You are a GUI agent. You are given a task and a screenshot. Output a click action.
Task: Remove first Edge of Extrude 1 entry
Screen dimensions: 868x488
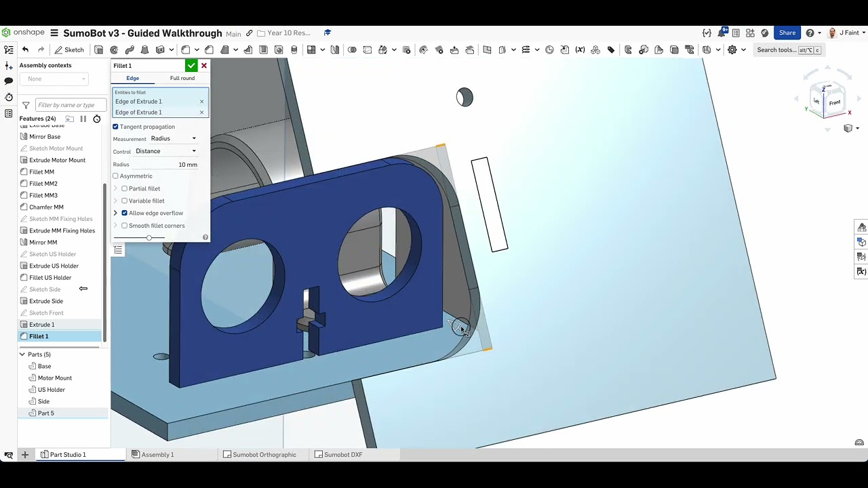click(x=201, y=102)
